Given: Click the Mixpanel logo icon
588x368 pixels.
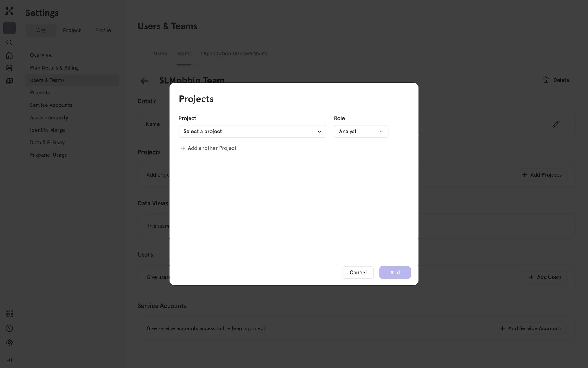Looking at the screenshot, I should click(9, 11).
